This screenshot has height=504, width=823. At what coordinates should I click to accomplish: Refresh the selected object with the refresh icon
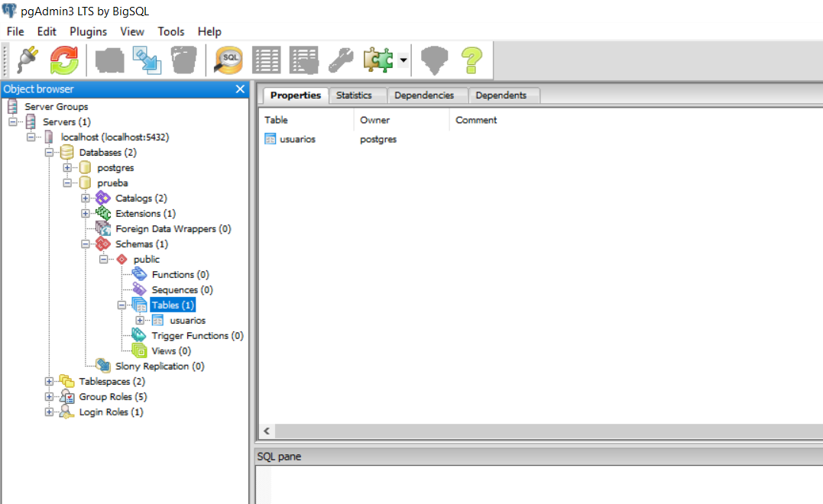coord(64,60)
